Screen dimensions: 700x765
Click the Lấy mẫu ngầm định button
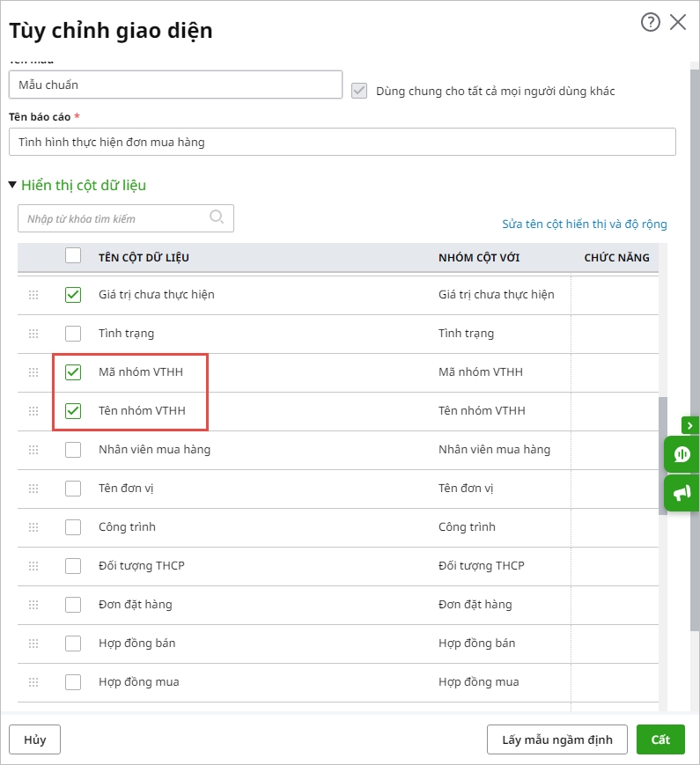[557, 739]
